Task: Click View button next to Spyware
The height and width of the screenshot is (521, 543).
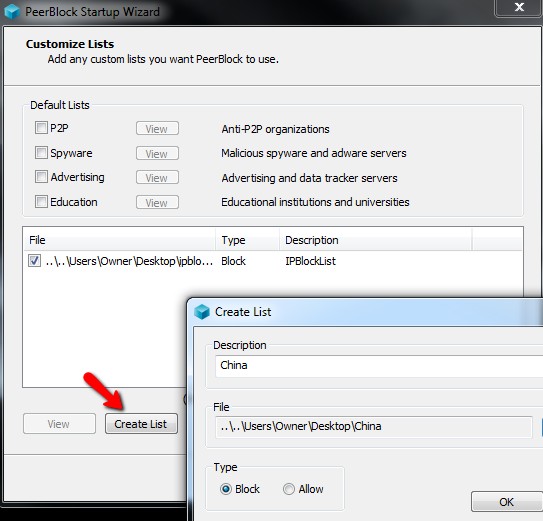Action: click(x=157, y=153)
